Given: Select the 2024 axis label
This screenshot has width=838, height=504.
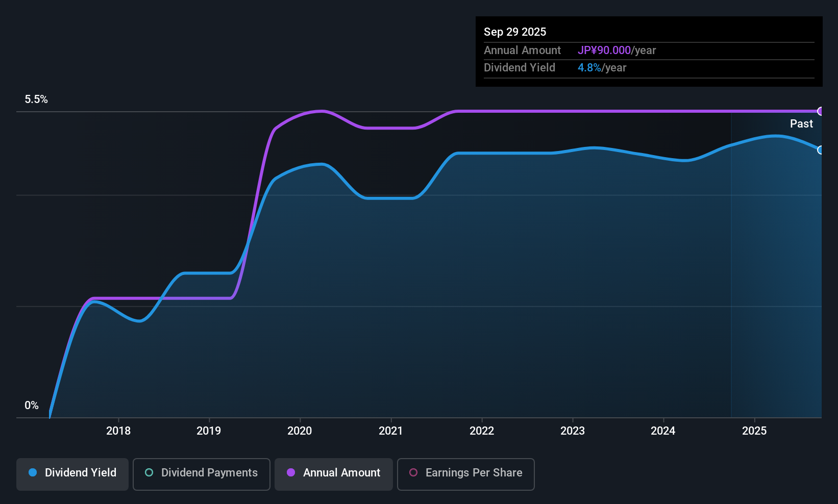Looking at the screenshot, I should pos(663,431).
